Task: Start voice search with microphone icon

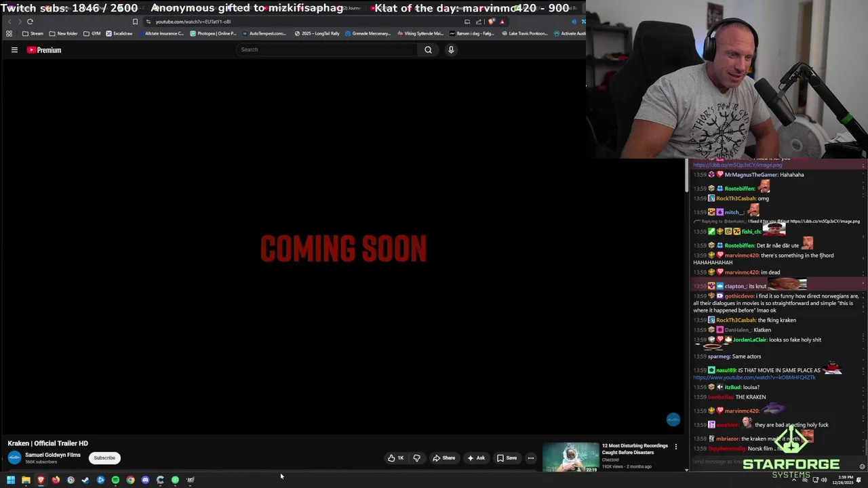Action: point(451,49)
